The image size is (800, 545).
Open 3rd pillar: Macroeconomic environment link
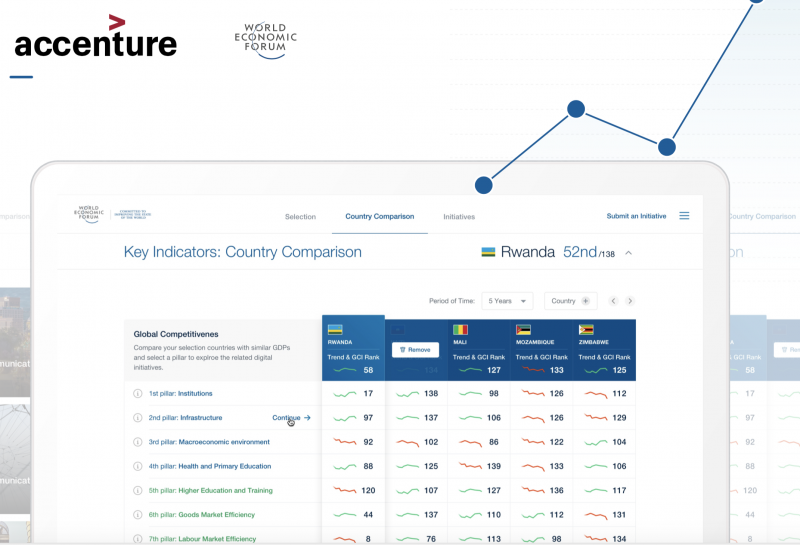point(209,442)
